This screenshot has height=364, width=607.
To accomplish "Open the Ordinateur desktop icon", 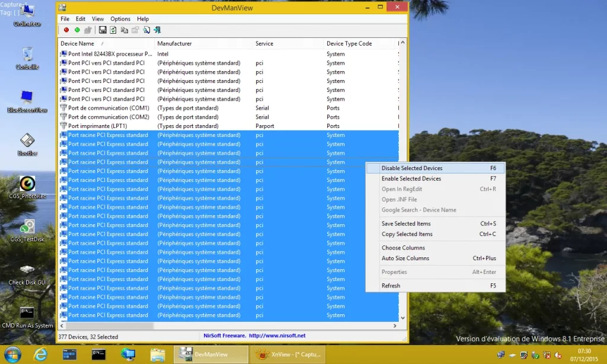I will coord(27,15).
